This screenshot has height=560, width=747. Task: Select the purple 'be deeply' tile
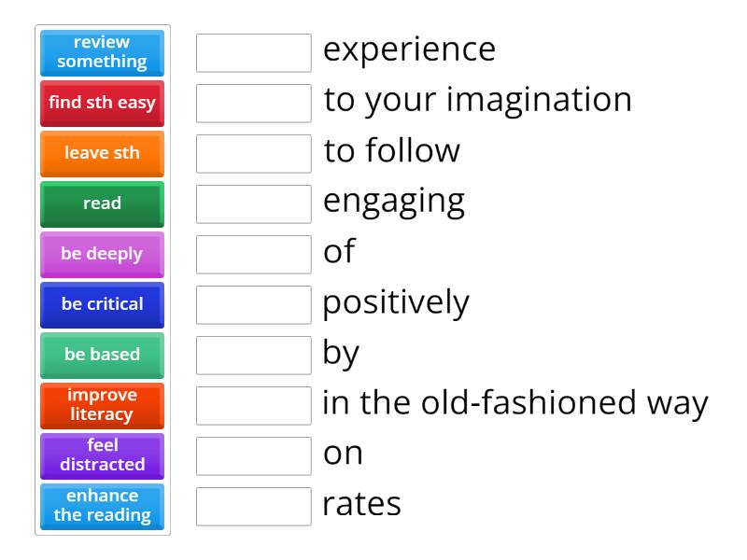[102, 255]
